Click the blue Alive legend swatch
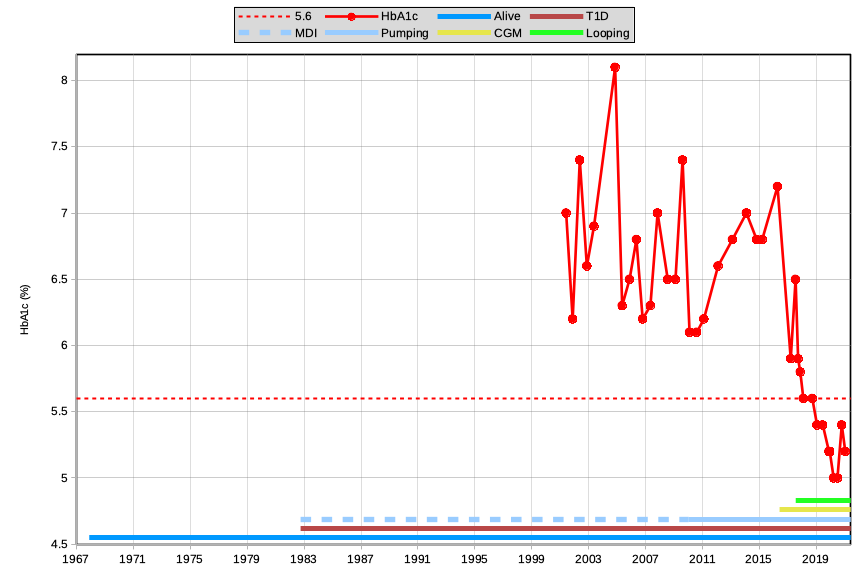Image resolution: width=868 pixels, height=576 pixels. tap(464, 17)
